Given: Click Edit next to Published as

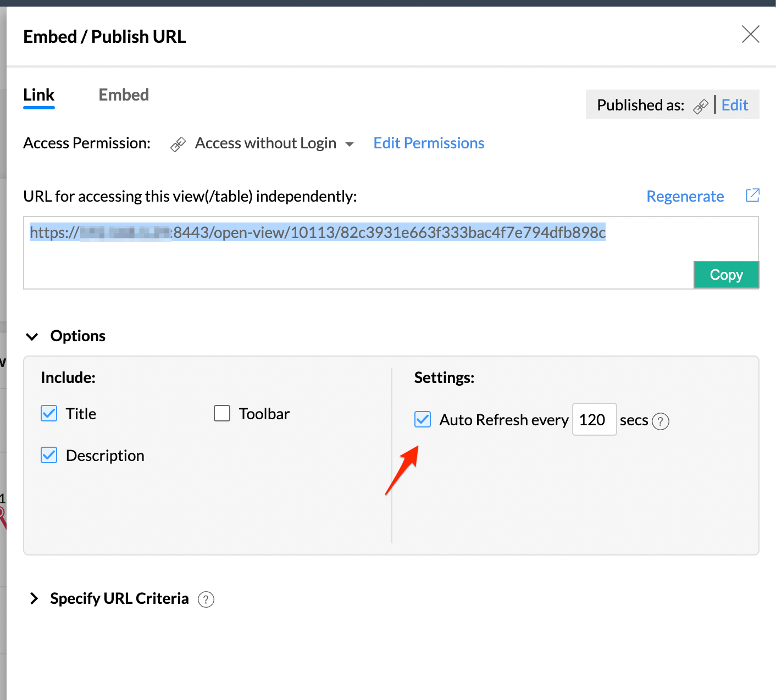Looking at the screenshot, I should point(734,105).
